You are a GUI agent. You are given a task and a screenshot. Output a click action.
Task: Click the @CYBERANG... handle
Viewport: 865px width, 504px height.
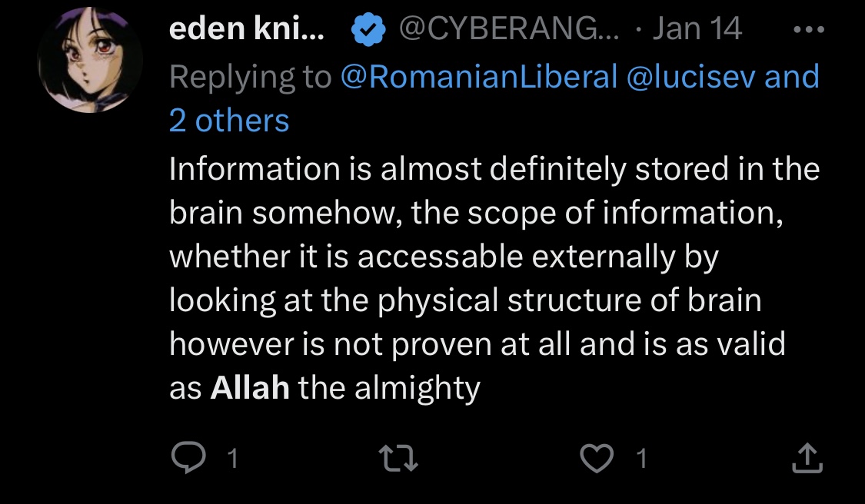click(x=509, y=28)
